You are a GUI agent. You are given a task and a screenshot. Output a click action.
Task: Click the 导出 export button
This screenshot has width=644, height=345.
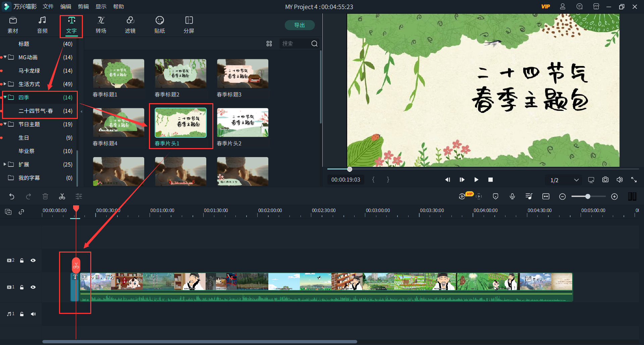coord(299,25)
